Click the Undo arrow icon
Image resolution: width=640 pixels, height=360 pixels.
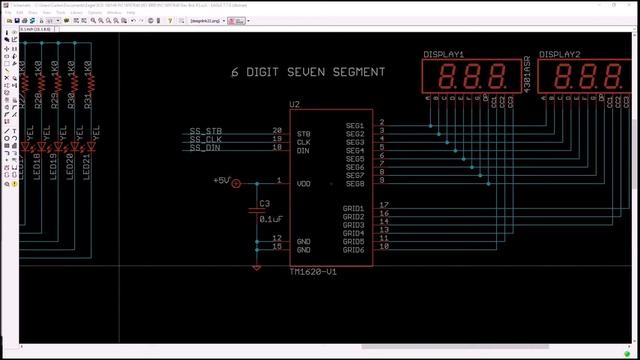coord(133,21)
